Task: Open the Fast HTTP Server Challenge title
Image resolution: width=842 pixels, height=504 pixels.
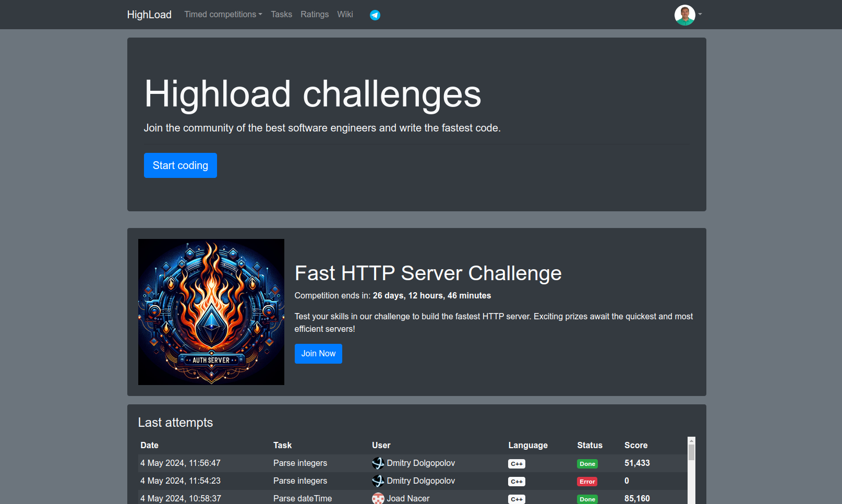Action: (428, 273)
